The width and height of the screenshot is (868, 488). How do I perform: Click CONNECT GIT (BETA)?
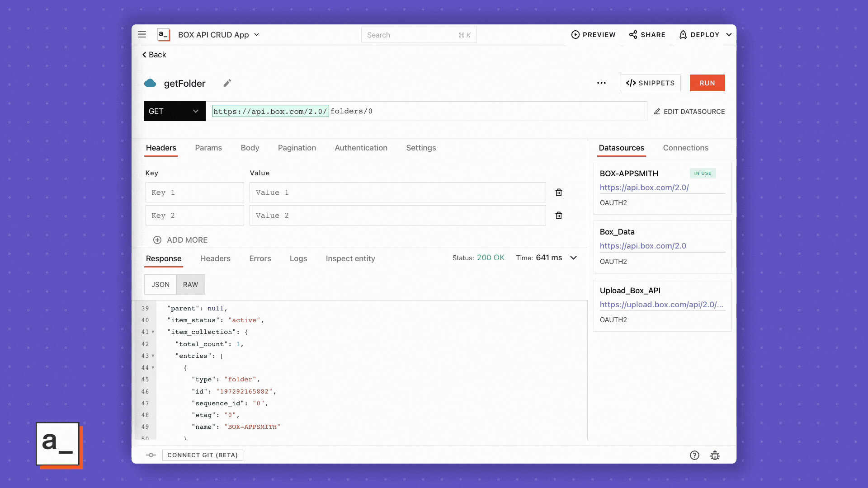pos(203,455)
